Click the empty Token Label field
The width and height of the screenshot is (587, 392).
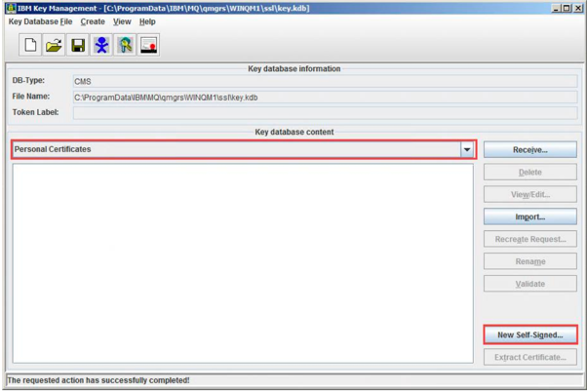coord(325,113)
